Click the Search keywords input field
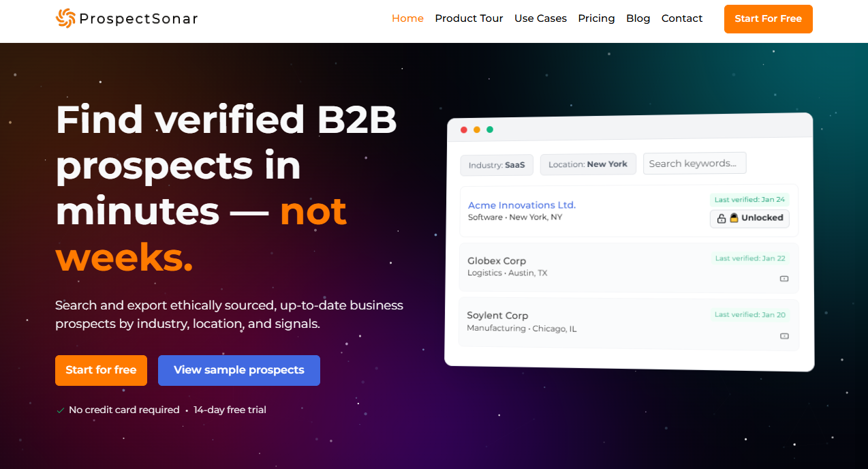The height and width of the screenshot is (469, 868). pos(694,164)
